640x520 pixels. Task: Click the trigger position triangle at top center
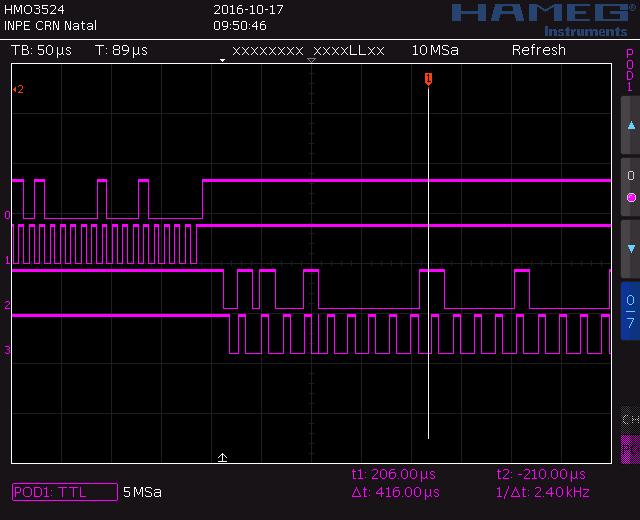311,60
